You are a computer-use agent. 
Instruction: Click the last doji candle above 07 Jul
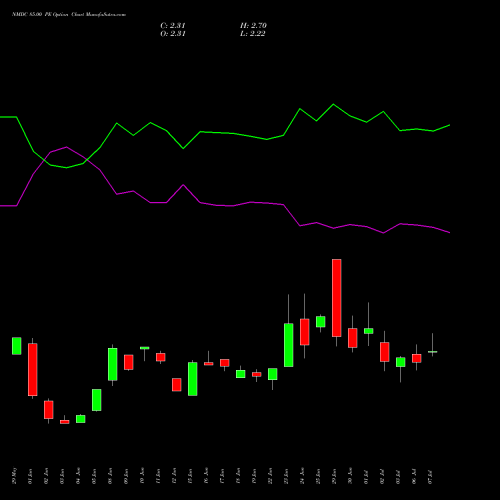pos(433,351)
